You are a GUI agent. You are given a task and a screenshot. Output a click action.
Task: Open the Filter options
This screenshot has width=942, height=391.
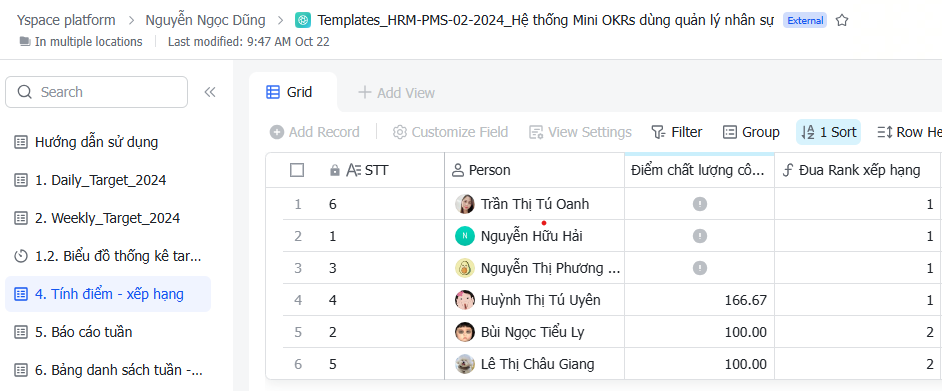click(x=676, y=132)
